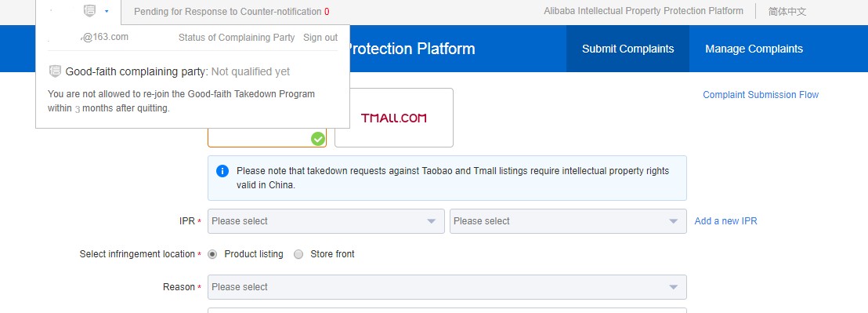Click the green checkmark on selected platform card
This screenshot has height=313, width=868.
(x=318, y=139)
